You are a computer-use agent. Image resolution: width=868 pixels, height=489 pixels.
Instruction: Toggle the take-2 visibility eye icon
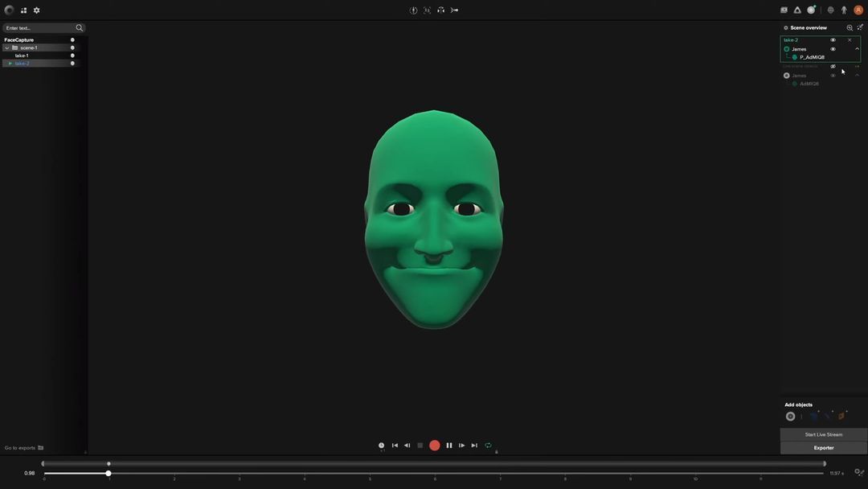pos(833,39)
